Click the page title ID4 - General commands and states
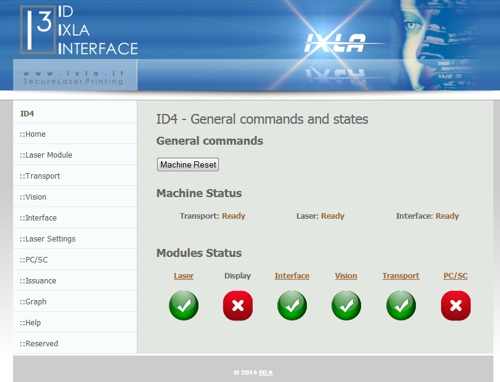Viewport: 500px width, 382px height. pos(262,119)
